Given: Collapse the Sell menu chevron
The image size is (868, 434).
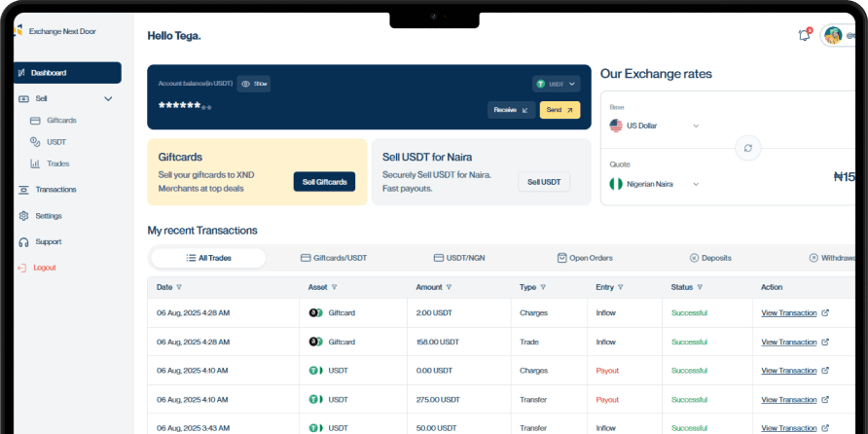Looking at the screenshot, I should point(108,98).
